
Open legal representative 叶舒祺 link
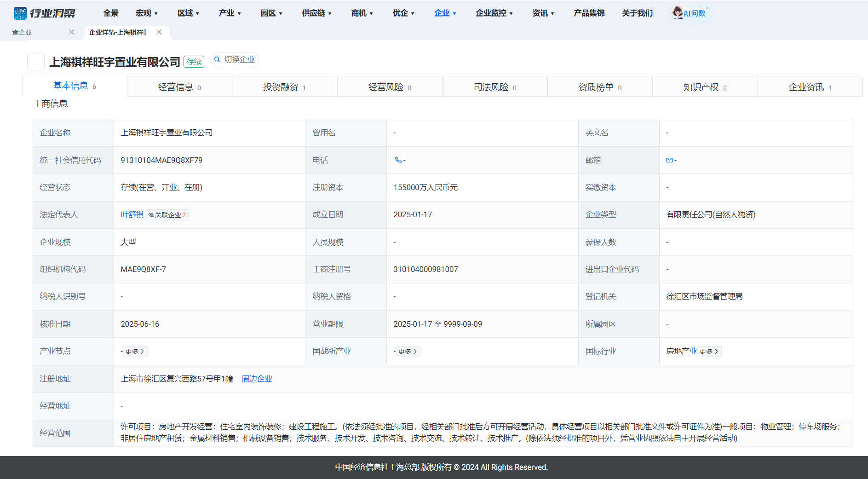(132, 214)
